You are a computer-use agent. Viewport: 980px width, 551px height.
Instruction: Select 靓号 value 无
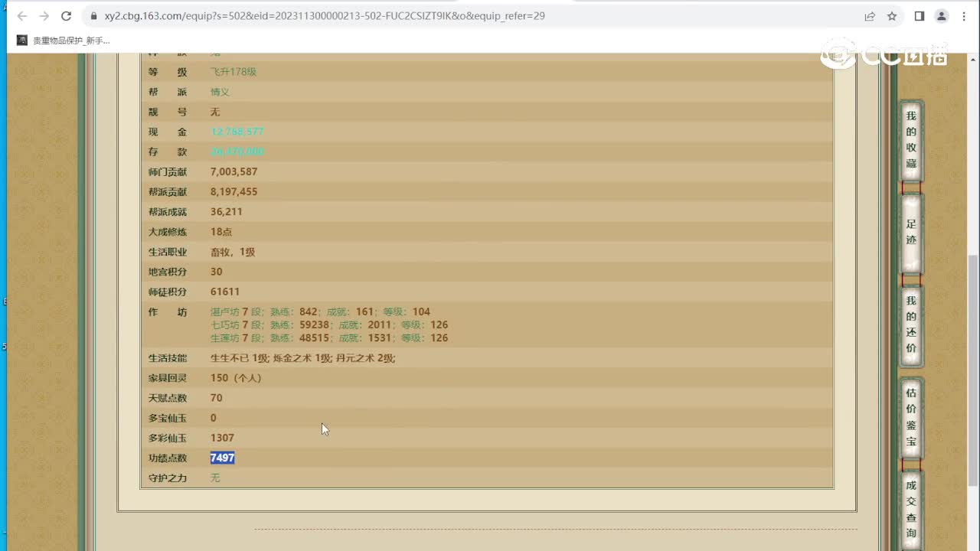215,112
